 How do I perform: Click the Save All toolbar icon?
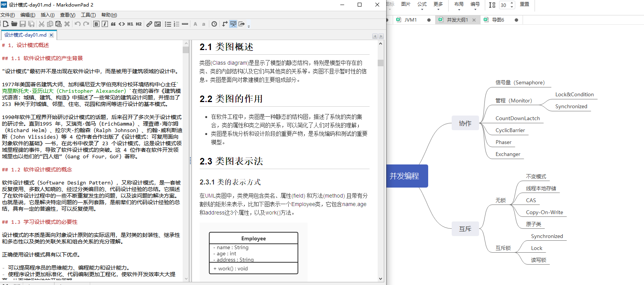[x=31, y=24]
